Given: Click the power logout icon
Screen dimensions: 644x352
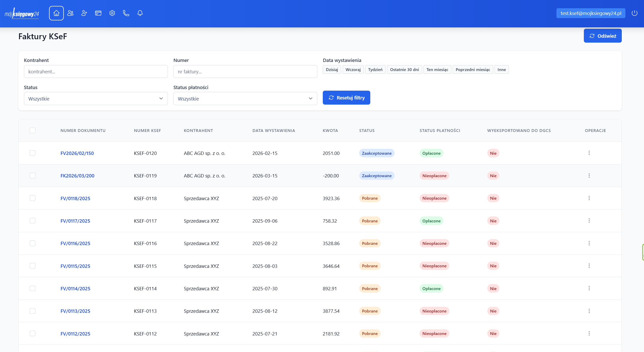Looking at the screenshot, I should (x=634, y=13).
